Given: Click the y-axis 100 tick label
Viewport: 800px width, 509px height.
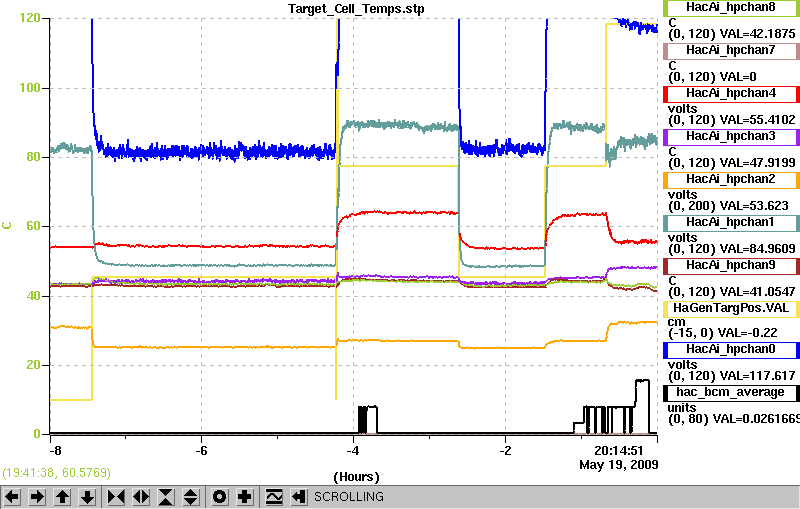Looking at the screenshot, I should click(30, 88).
